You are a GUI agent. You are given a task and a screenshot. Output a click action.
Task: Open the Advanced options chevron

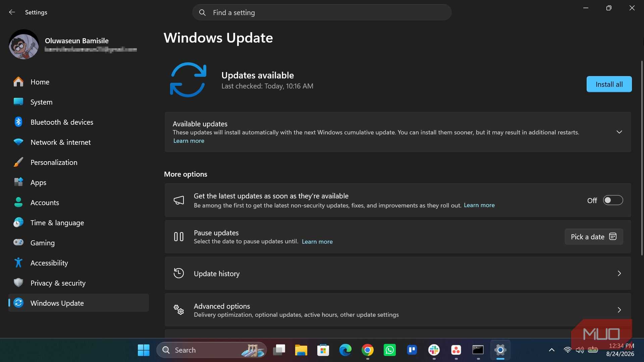[619, 310]
